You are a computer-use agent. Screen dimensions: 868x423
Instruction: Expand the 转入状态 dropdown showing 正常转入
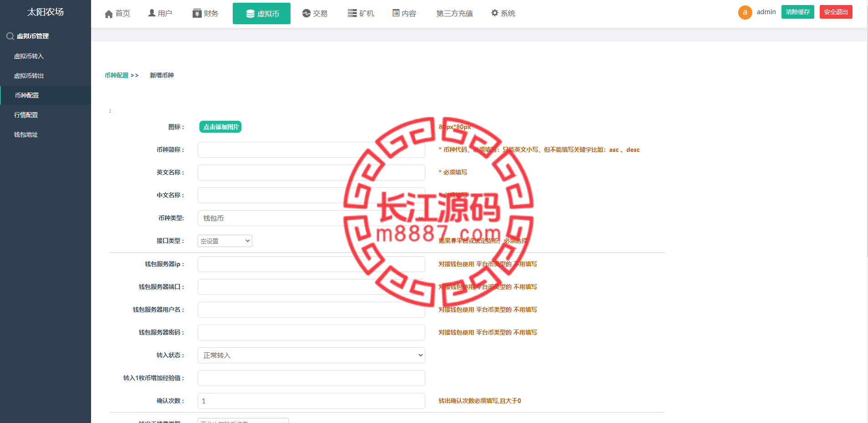(x=311, y=355)
